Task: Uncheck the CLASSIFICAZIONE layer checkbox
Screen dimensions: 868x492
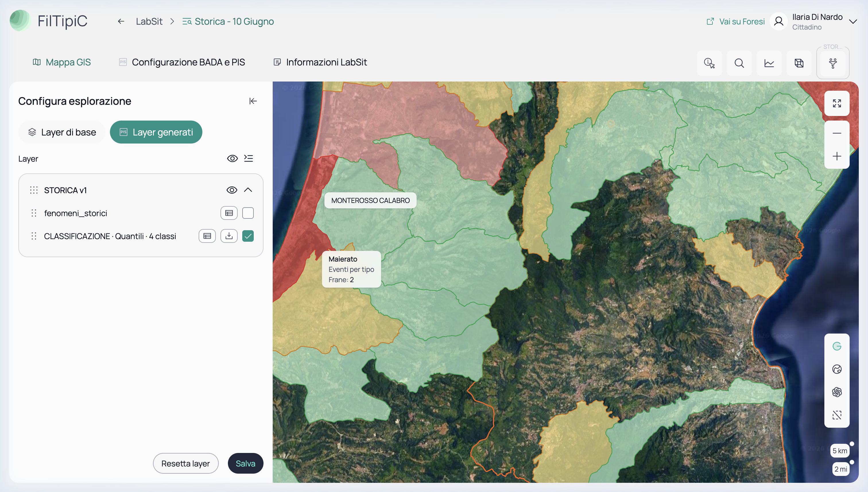Action: click(x=248, y=236)
